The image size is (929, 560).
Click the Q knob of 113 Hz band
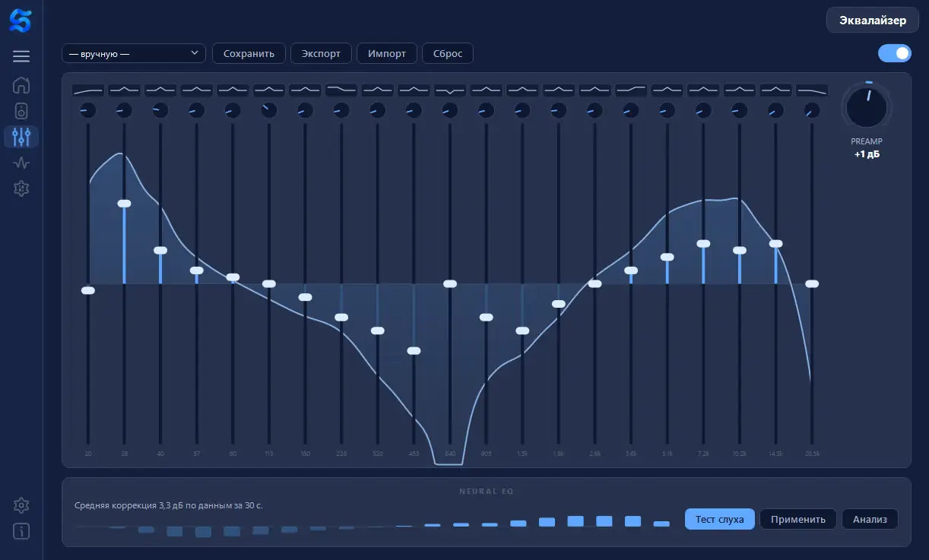(x=269, y=111)
